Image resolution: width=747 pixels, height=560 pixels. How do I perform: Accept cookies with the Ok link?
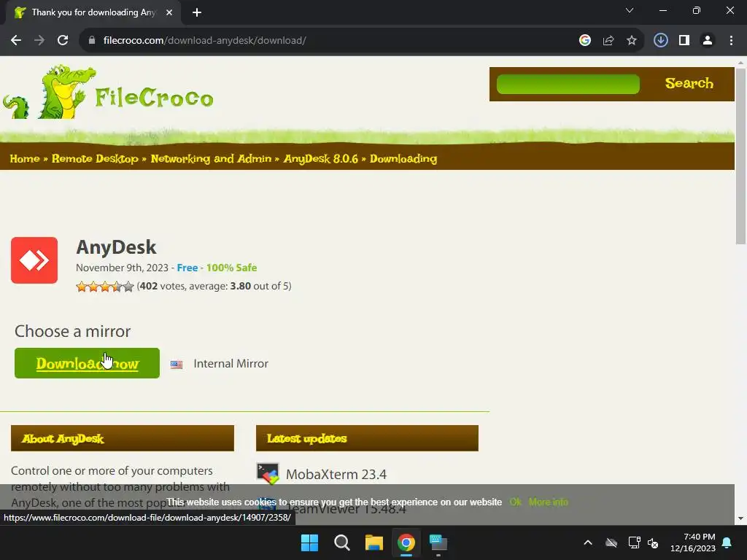[515, 502]
